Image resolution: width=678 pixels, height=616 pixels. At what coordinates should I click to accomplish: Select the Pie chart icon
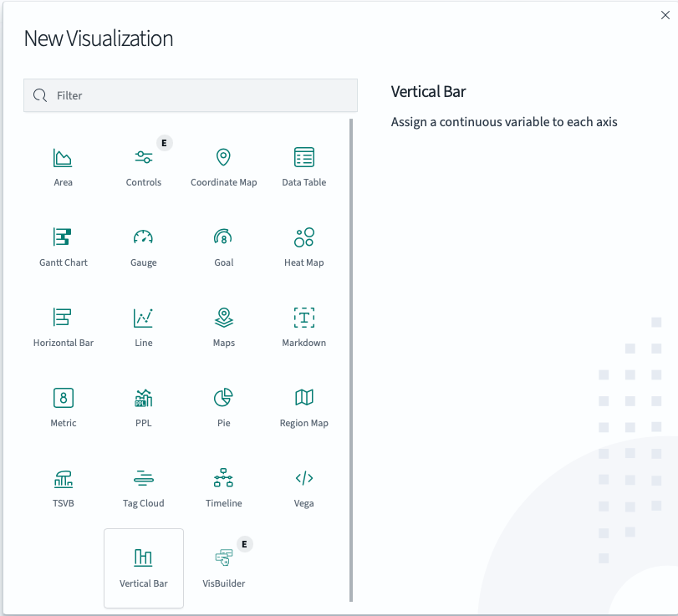[x=223, y=398]
